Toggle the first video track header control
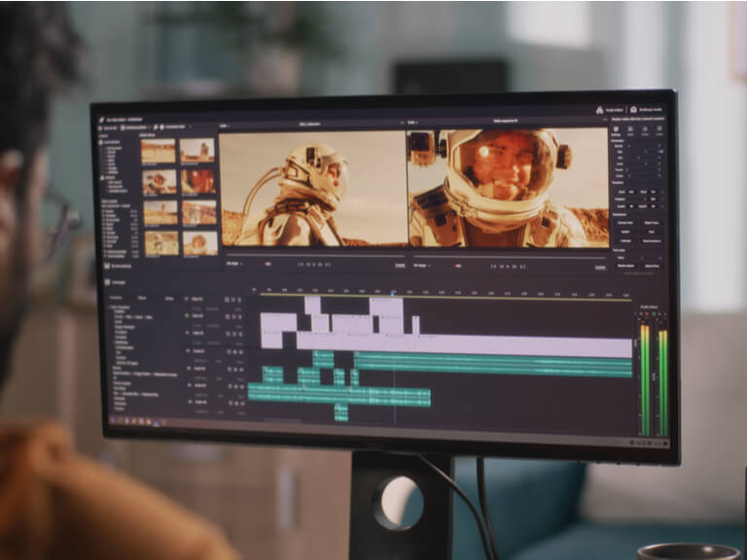The width and height of the screenshot is (747, 560). (187, 299)
